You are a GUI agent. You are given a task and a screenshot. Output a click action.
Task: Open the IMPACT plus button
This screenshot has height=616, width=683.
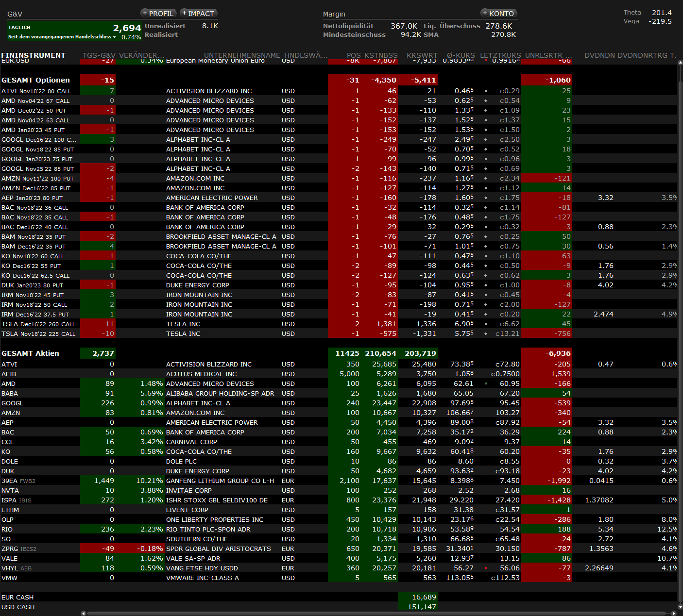tap(198, 14)
